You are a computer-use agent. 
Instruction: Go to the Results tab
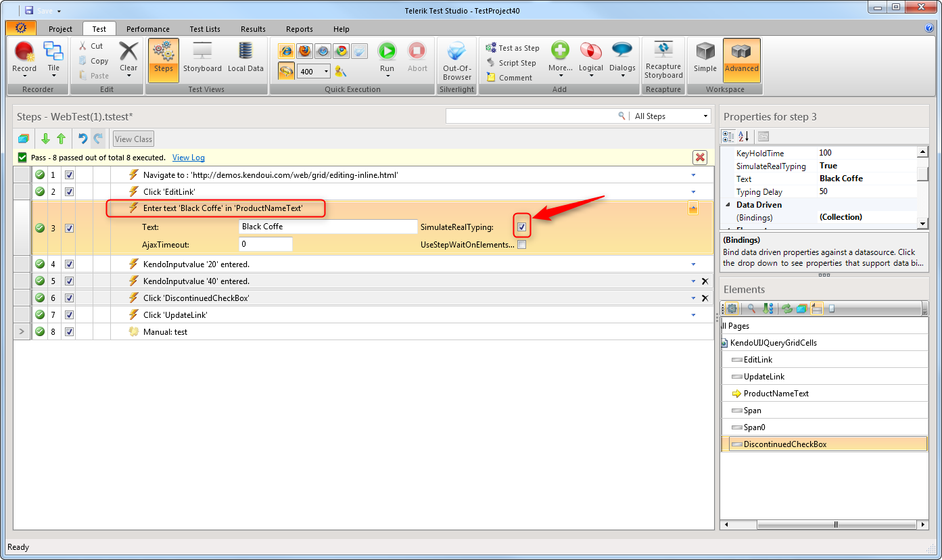pyautogui.click(x=253, y=29)
